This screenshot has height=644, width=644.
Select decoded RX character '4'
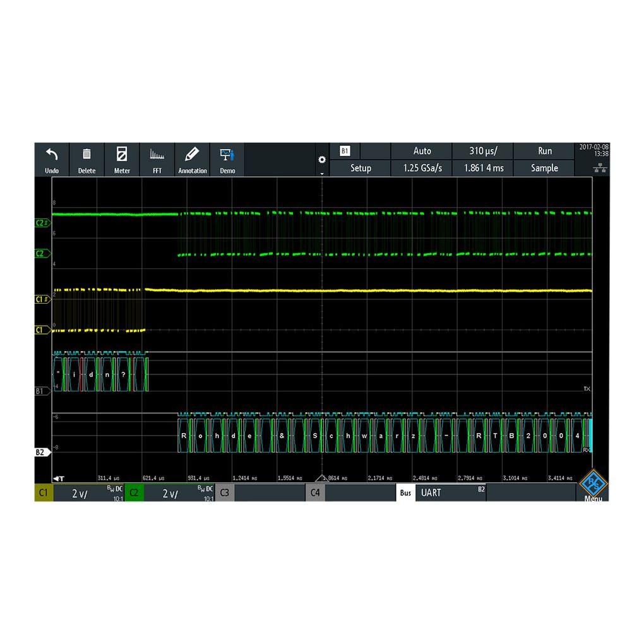pyautogui.click(x=577, y=436)
